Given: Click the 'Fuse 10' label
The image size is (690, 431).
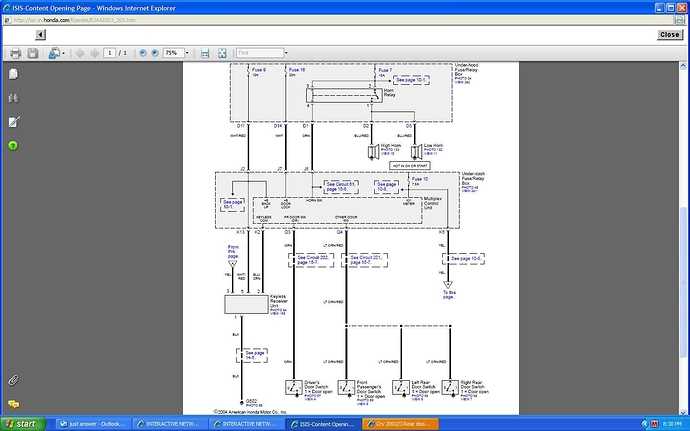Looking at the screenshot, I should (x=419, y=179).
